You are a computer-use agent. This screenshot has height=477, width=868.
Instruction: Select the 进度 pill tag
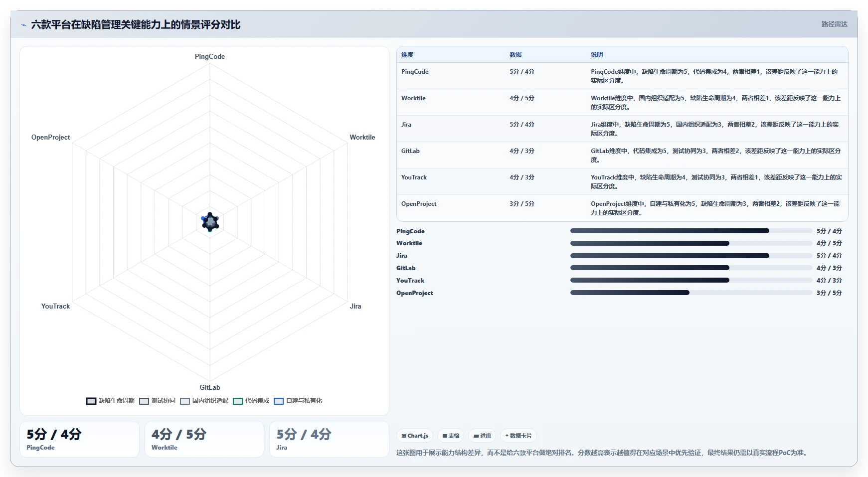(482, 436)
